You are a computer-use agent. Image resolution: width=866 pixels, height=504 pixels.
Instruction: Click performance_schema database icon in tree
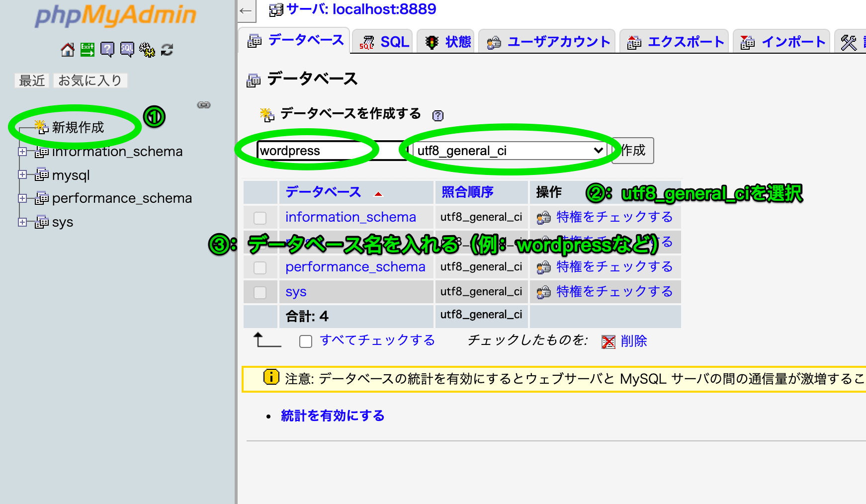click(42, 198)
